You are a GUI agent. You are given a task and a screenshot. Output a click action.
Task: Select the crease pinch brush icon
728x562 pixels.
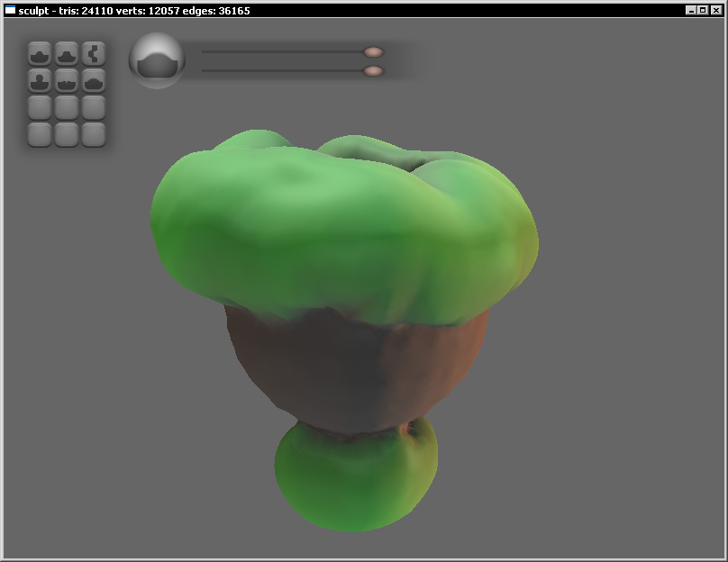point(67,81)
